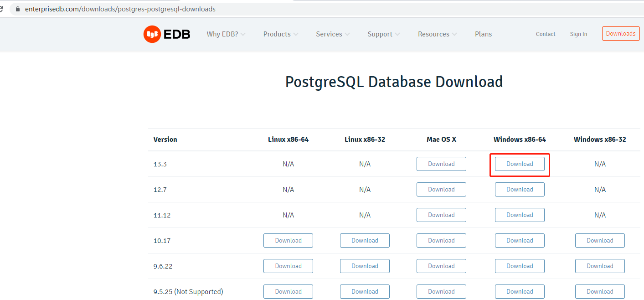Download version 12.7 for Mac OS X
Screen dimensions: 644x300
pyautogui.click(x=441, y=190)
